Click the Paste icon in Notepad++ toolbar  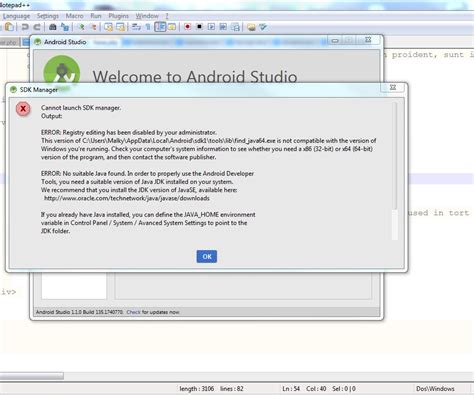click(x=9, y=27)
